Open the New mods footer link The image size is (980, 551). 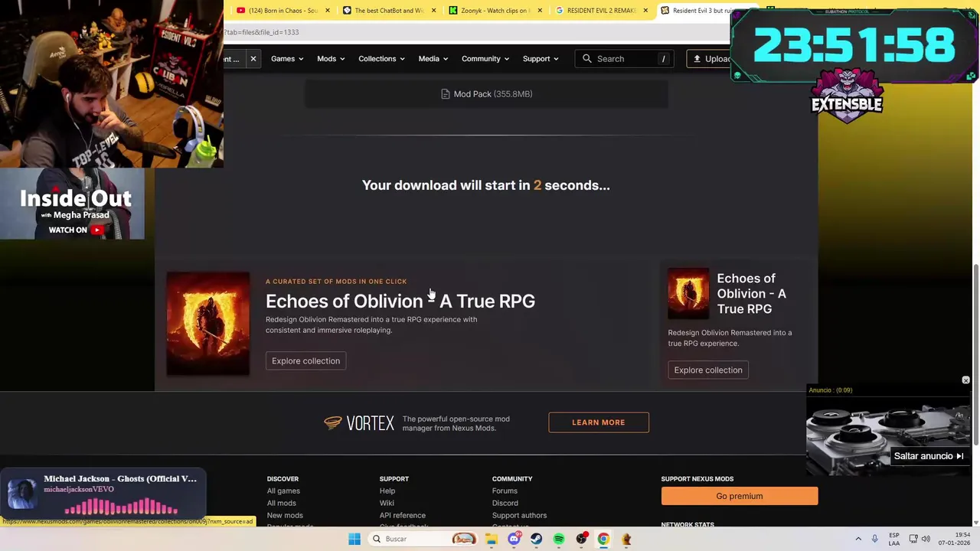click(x=285, y=516)
